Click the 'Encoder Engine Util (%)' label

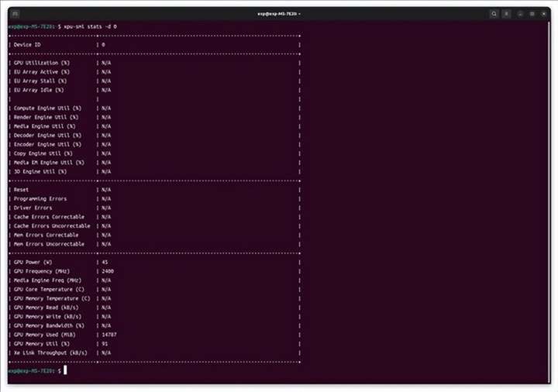[48, 144]
